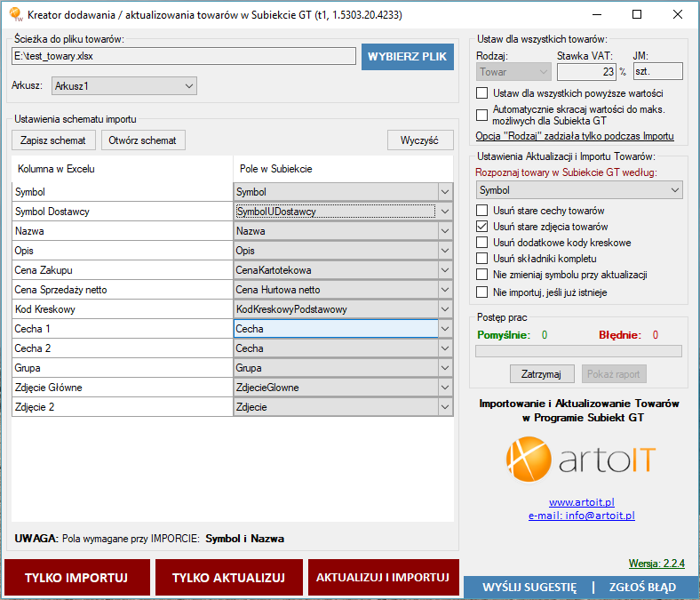
Task: Start 'TYLKO IMPORTUJ' action
Action: 76,578
